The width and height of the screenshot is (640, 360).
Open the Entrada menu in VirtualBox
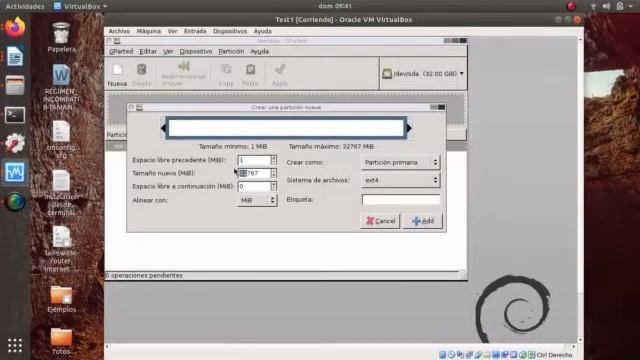tap(195, 31)
